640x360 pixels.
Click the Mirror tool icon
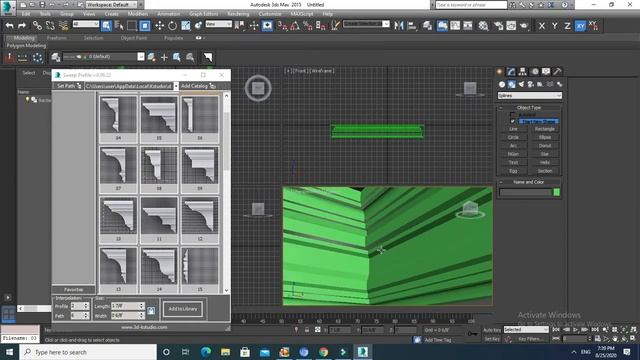(x=399, y=26)
